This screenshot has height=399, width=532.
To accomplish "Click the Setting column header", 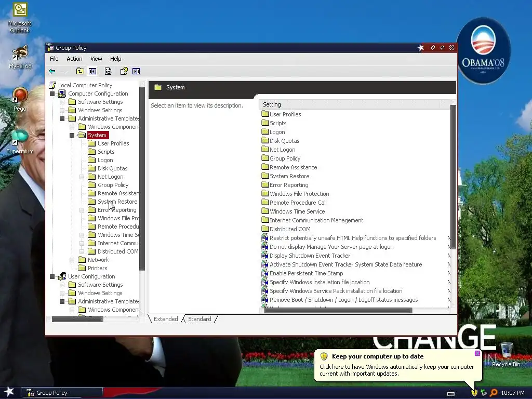I will click(x=349, y=104).
